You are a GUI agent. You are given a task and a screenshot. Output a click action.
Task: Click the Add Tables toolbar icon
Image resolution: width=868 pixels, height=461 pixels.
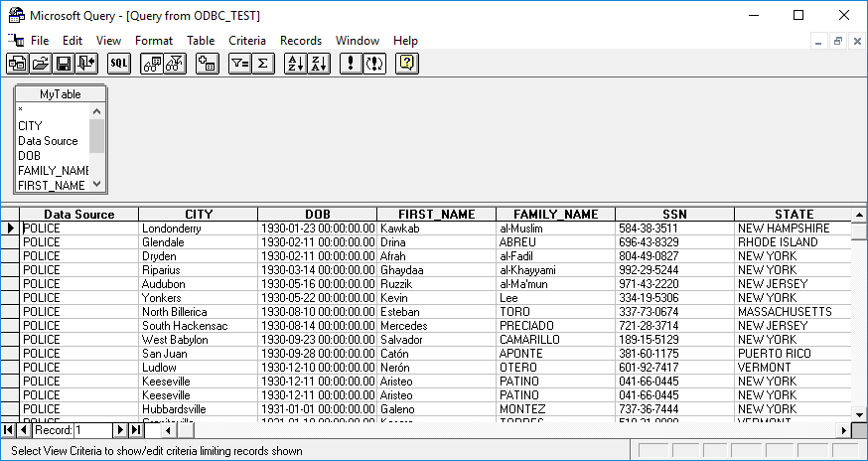coord(208,64)
